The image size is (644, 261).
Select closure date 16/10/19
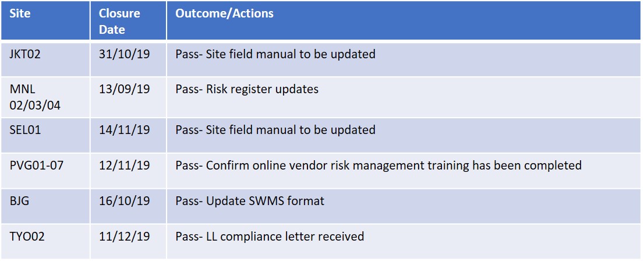pyautogui.click(x=125, y=201)
